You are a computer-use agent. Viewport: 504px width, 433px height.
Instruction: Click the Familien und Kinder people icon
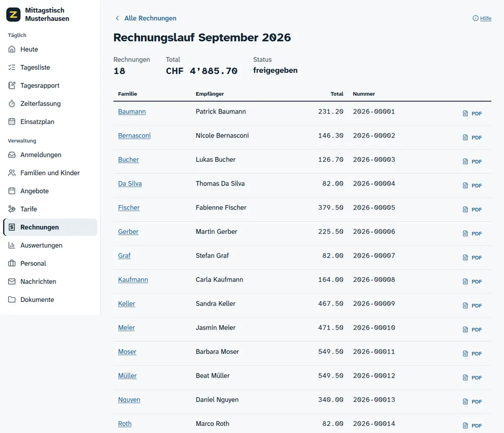[x=12, y=173]
